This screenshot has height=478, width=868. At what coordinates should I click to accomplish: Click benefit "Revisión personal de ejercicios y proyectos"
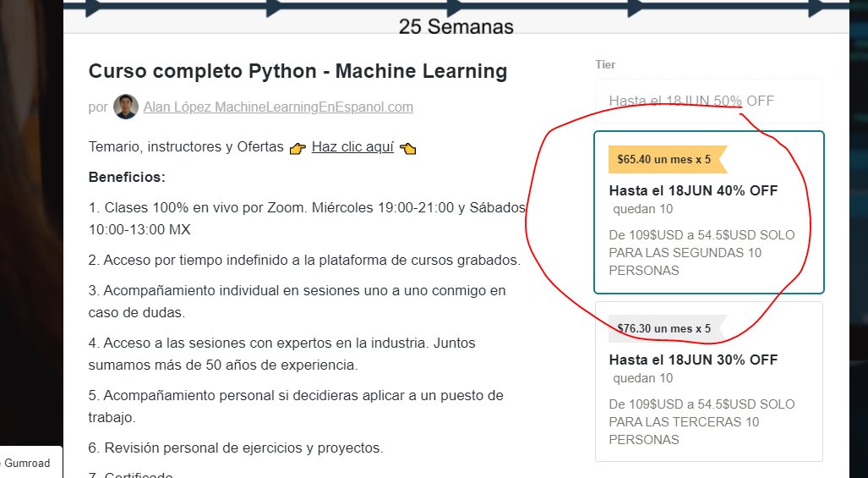(236, 448)
